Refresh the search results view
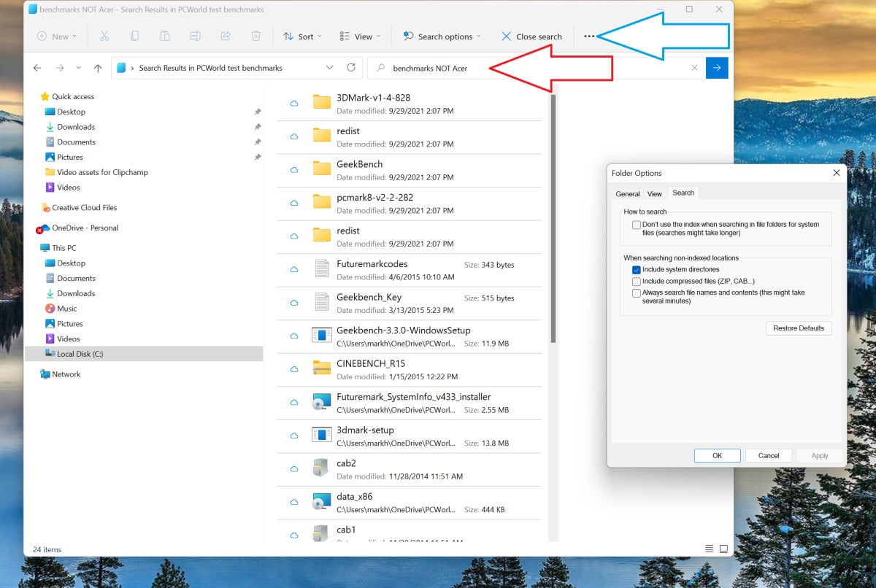 coord(350,67)
